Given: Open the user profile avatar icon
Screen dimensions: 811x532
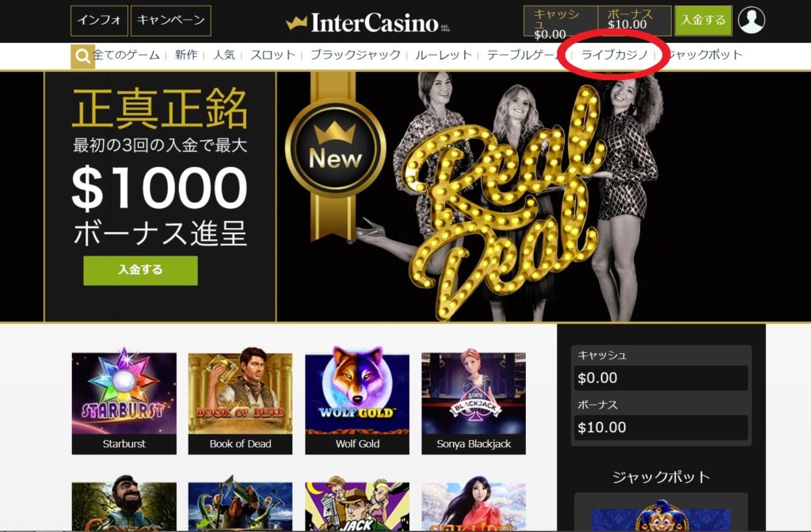Looking at the screenshot, I should click(751, 21).
